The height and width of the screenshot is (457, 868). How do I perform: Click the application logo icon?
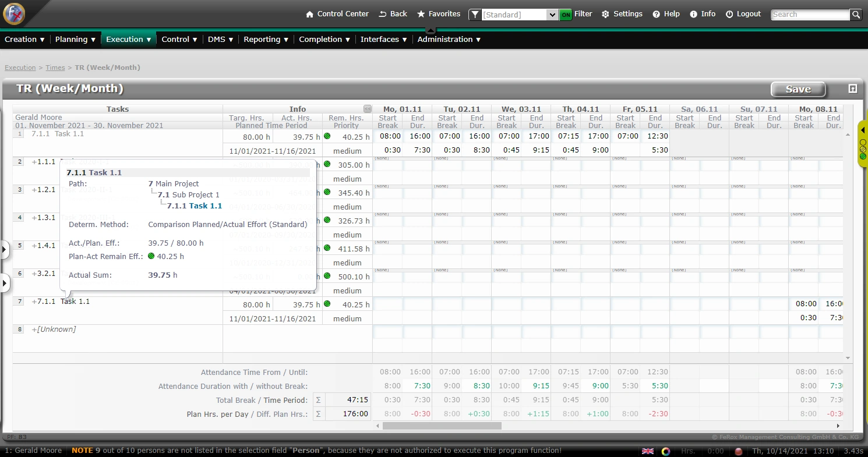pyautogui.click(x=14, y=14)
